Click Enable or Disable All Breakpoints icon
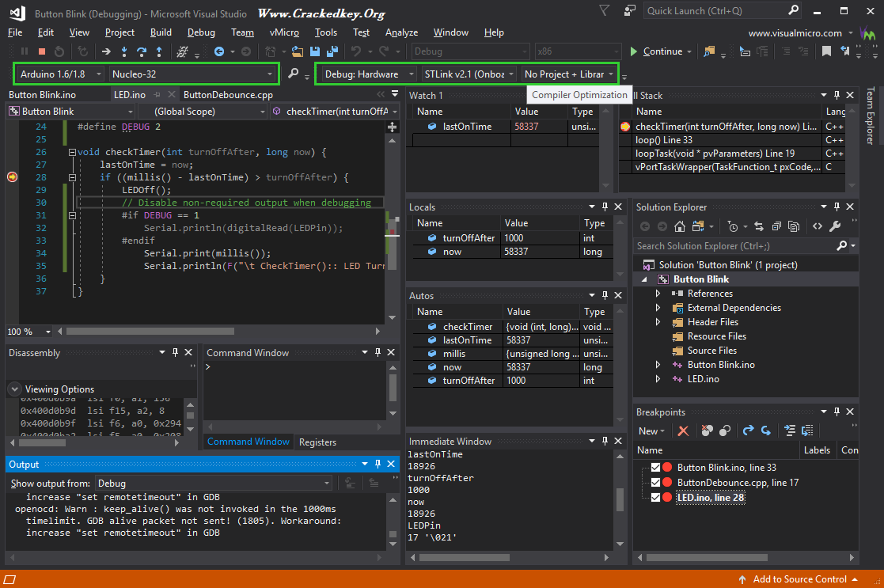This screenshot has height=588, width=884. pos(724,431)
